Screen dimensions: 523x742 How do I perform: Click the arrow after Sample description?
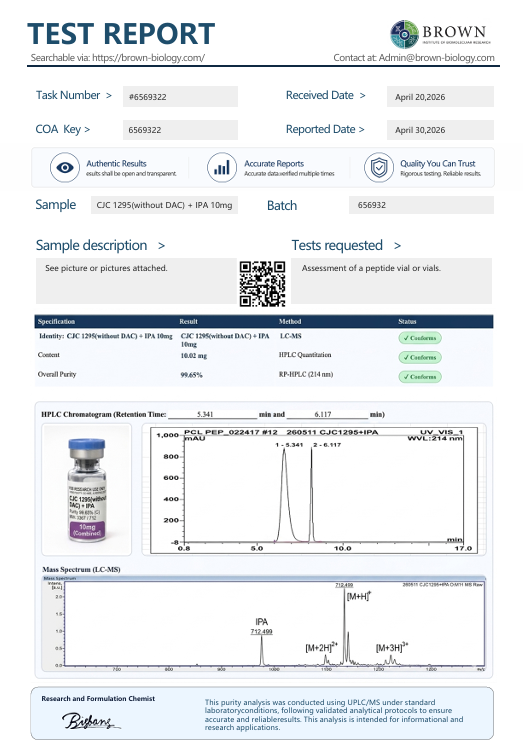(x=161, y=246)
